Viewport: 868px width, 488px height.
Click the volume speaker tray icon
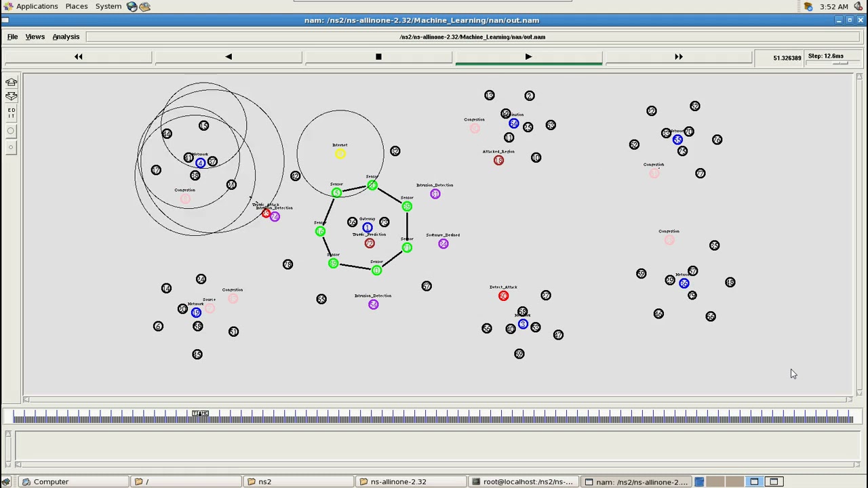pos(859,6)
